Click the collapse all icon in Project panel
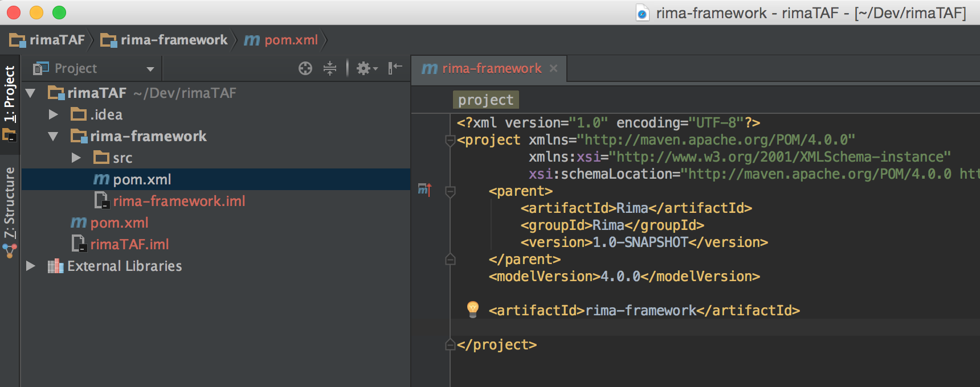 pos(330,69)
